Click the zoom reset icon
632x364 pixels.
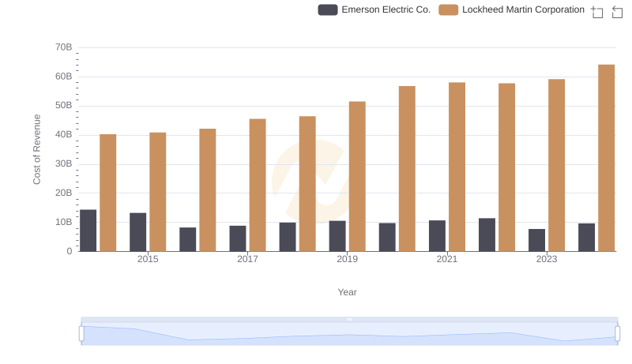point(617,12)
